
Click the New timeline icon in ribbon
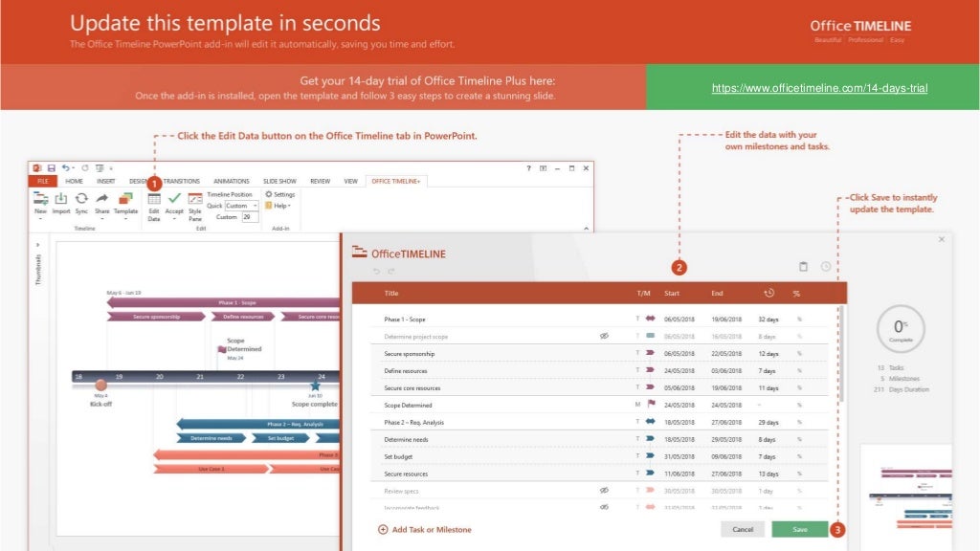(40, 199)
